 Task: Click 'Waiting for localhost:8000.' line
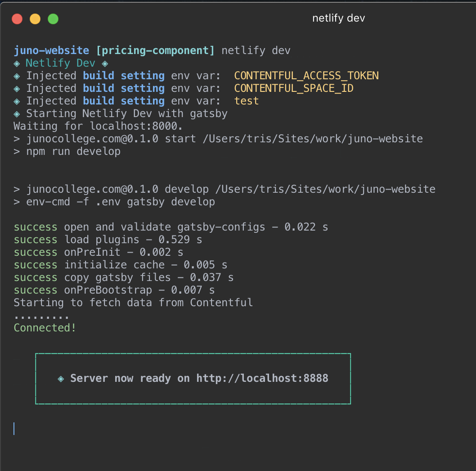(98, 126)
